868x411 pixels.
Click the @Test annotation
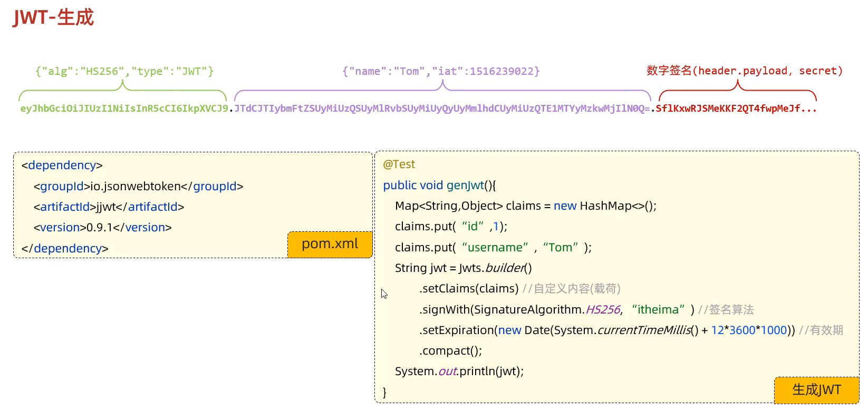click(x=399, y=164)
